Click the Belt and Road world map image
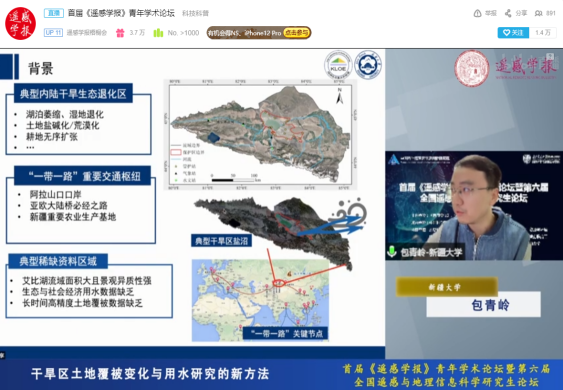The image size is (563, 390). (260, 300)
